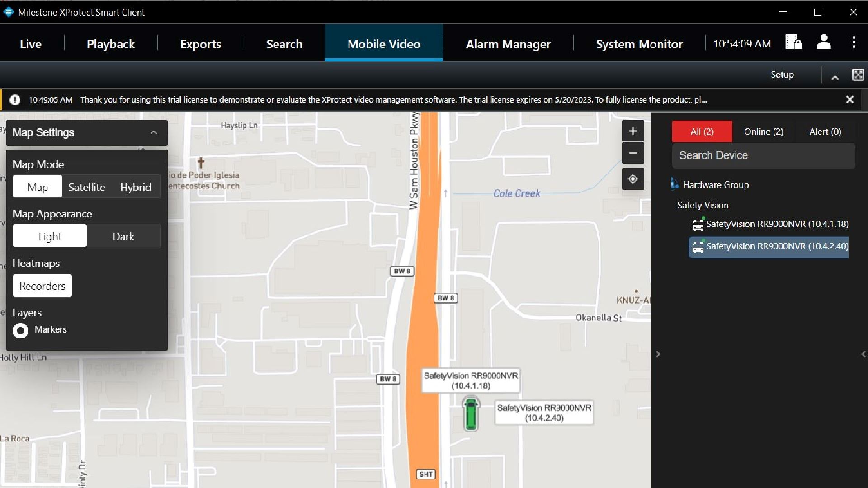This screenshot has width=868, height=488.
Task: Click the Cole Creek map label
Action: click(517, 193)
